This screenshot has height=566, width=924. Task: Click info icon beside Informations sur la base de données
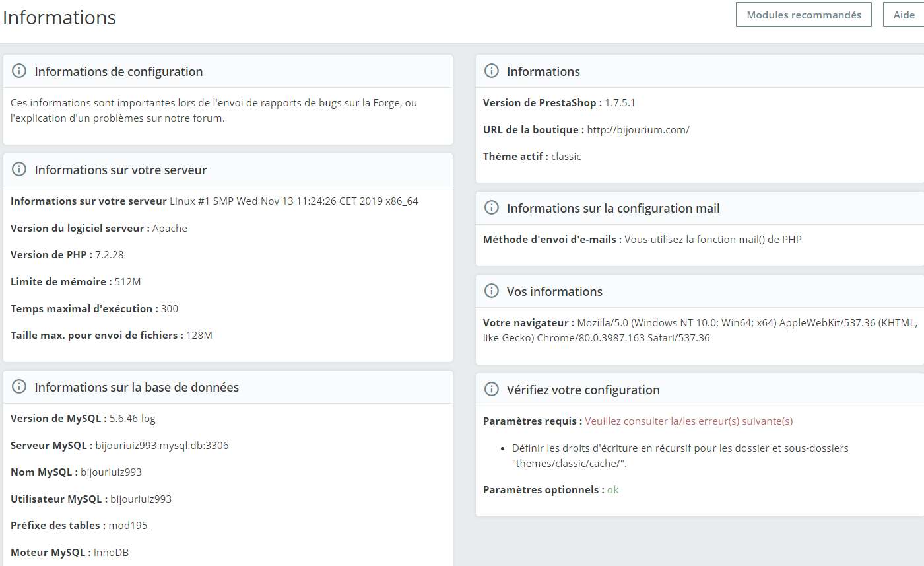click(20, 387)
